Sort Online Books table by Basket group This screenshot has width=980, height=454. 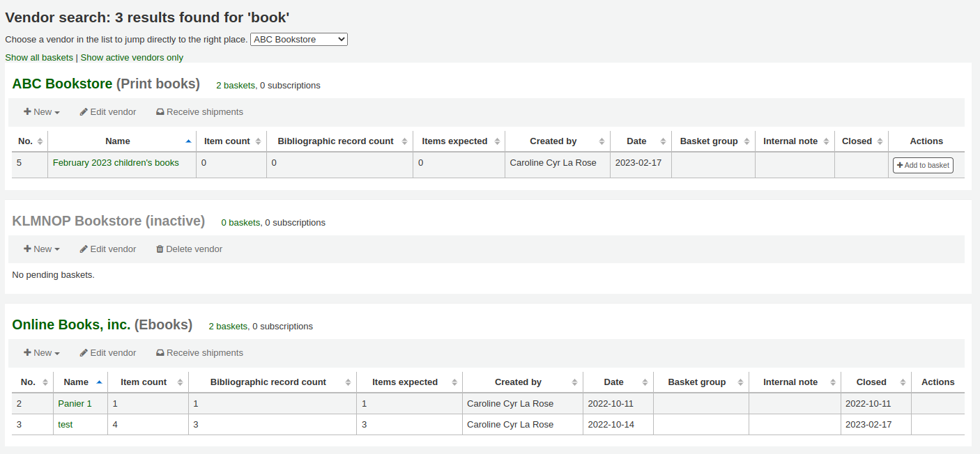pyautogui.click(x=740, y=382)
